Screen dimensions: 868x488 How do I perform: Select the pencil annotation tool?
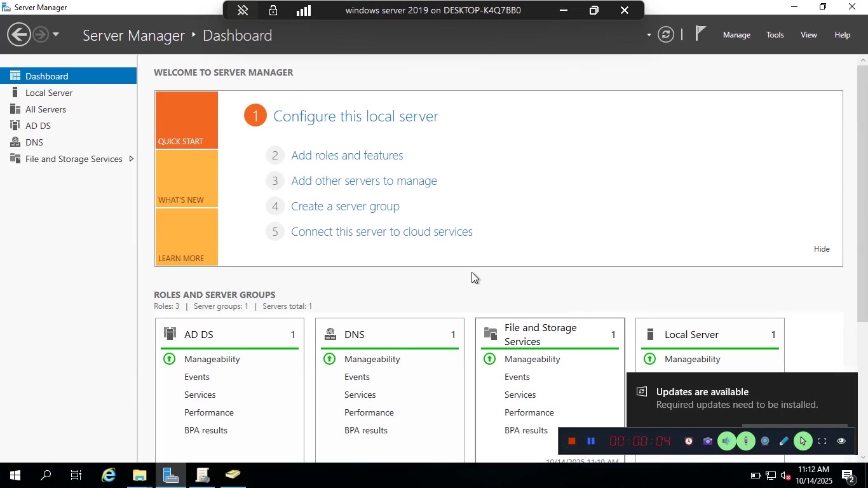point(784,441)
